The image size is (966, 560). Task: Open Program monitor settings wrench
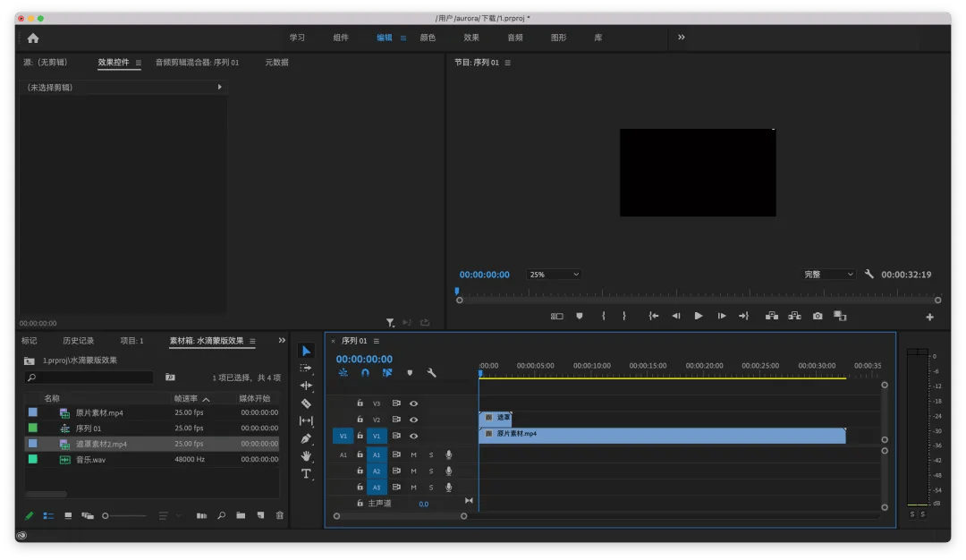click(869, 274)
